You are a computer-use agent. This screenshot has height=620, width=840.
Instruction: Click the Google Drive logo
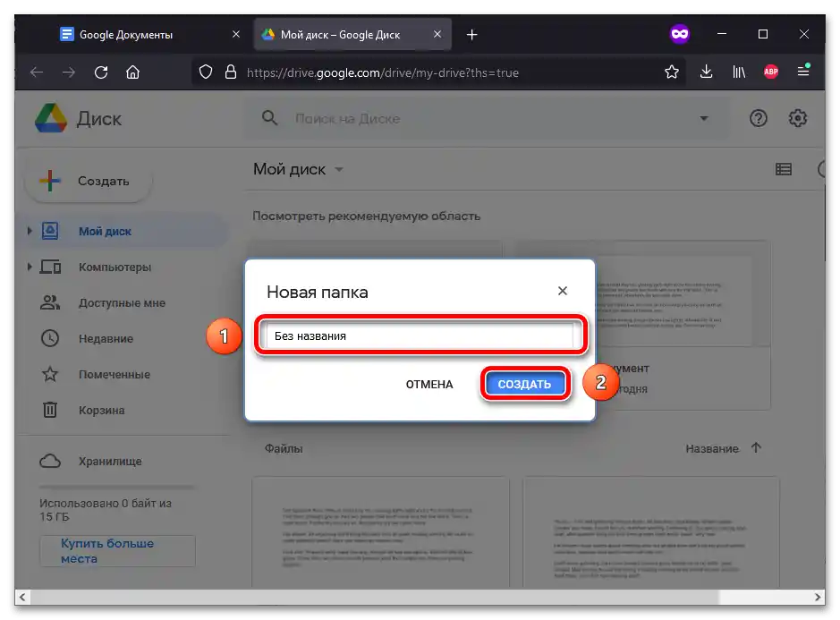[51, 118]
